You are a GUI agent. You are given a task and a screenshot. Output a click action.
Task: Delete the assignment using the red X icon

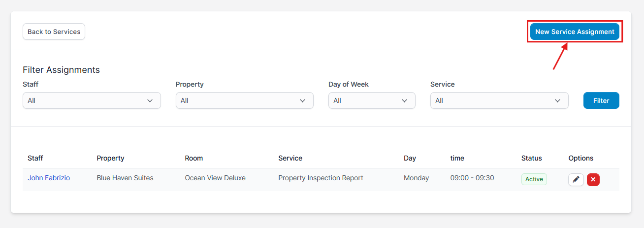pyautogui.click(x=593, y=180)
